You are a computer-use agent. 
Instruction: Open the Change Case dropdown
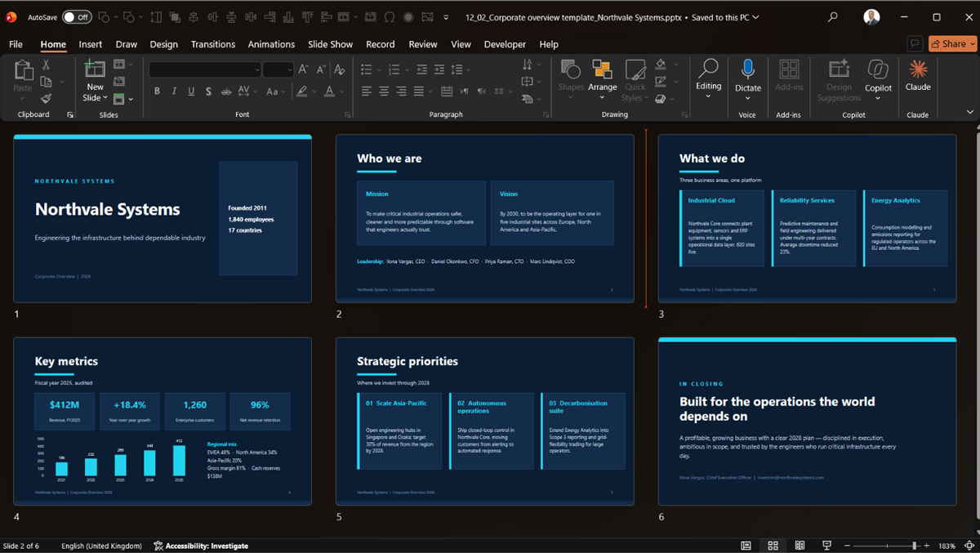coord(274,91)
